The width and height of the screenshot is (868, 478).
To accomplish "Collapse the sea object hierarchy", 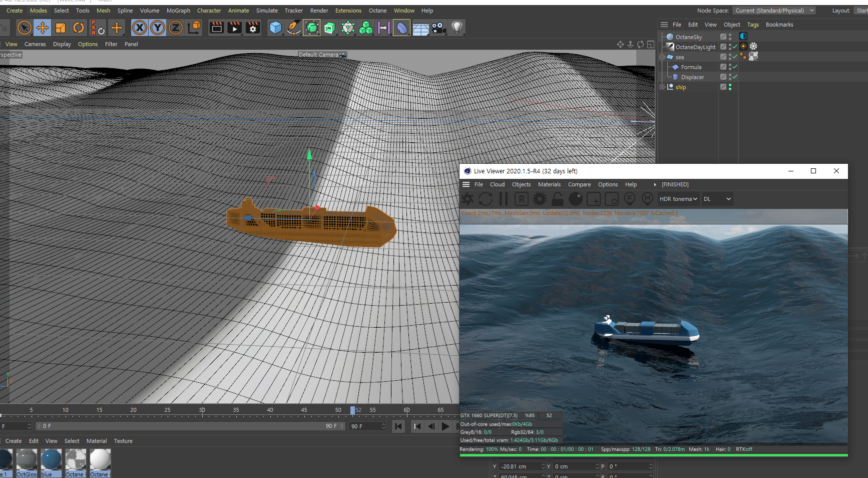I will click(x=662, y=57).
